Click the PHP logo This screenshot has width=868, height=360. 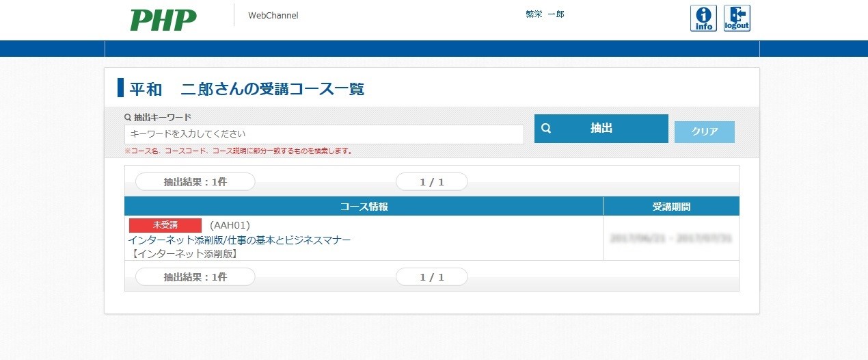(x=163, y=20)
